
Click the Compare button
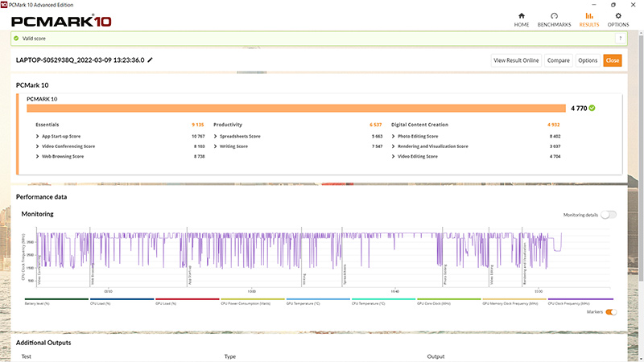558,60
